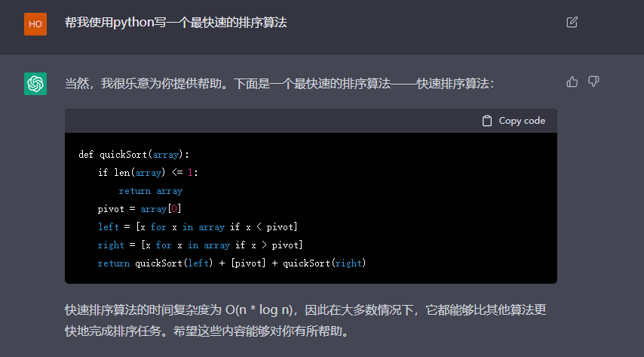Click the edit message pencil icon
Screen dimensions: 644x357
[572, 22]
